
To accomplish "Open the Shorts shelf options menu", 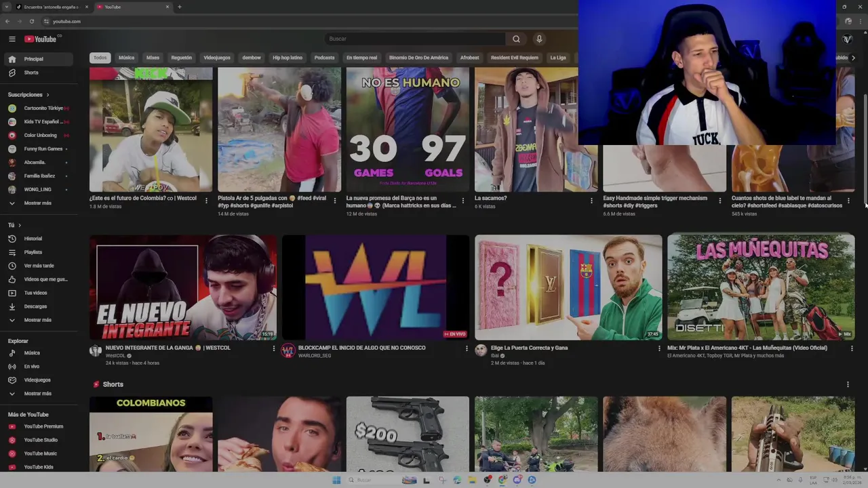I will pos(848,384).
